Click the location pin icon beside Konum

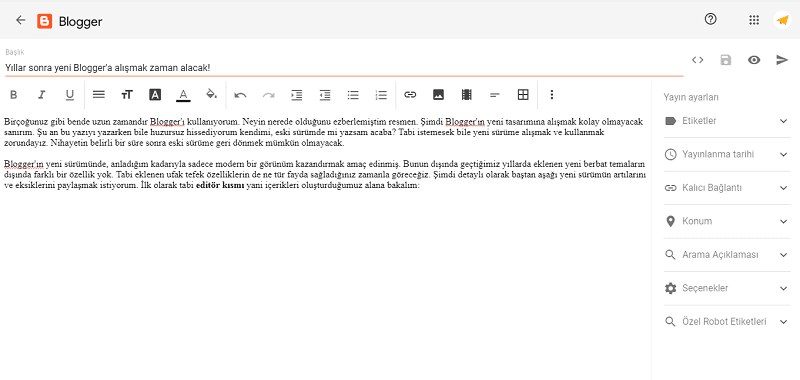[x=670, y=221]
